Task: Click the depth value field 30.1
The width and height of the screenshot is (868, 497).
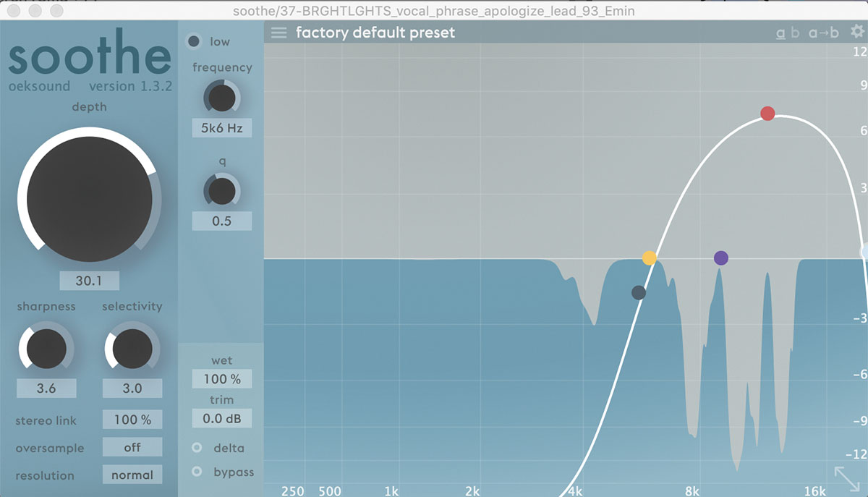Action: pos(90,281)
